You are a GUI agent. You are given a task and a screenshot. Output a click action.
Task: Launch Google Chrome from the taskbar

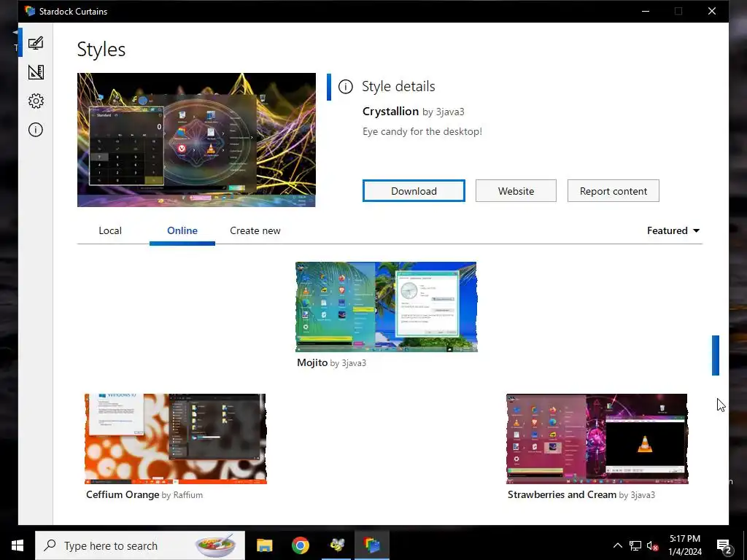pos(300,545)
